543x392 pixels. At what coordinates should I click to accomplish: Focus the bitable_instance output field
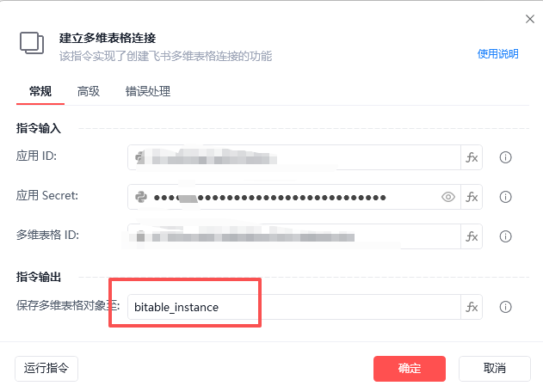294,307
